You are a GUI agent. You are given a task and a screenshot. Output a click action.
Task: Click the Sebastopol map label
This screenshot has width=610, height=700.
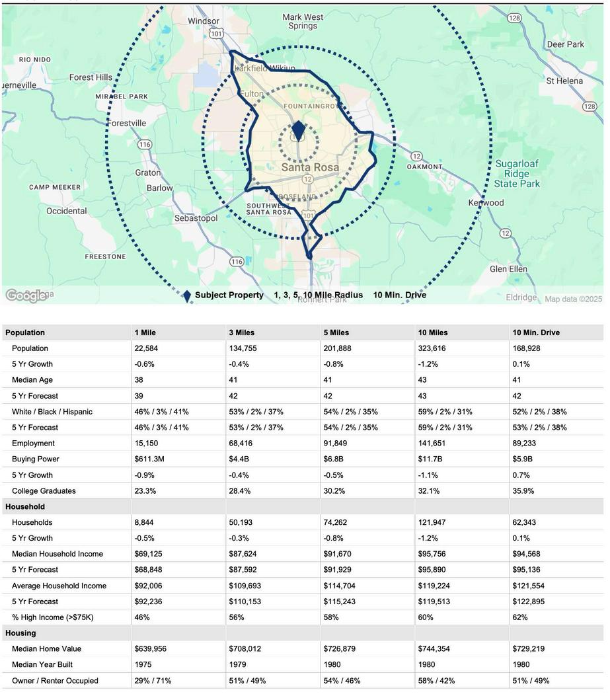196,218
